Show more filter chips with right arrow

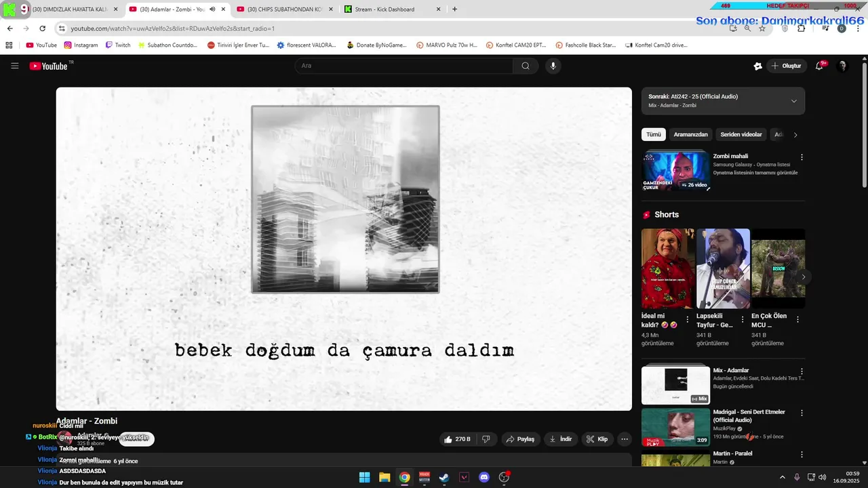[x=795, y=135]
